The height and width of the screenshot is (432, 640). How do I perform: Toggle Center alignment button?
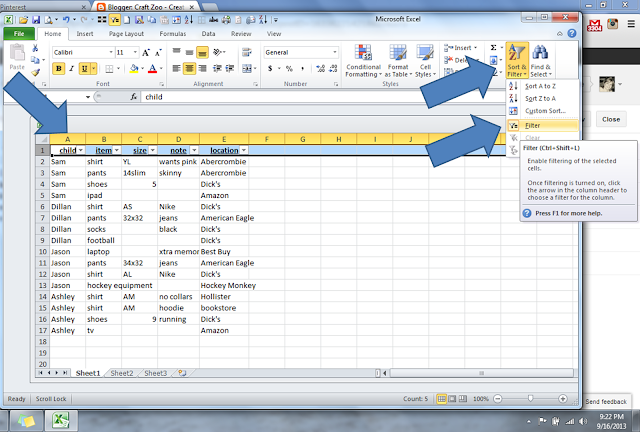coord(189,68)
